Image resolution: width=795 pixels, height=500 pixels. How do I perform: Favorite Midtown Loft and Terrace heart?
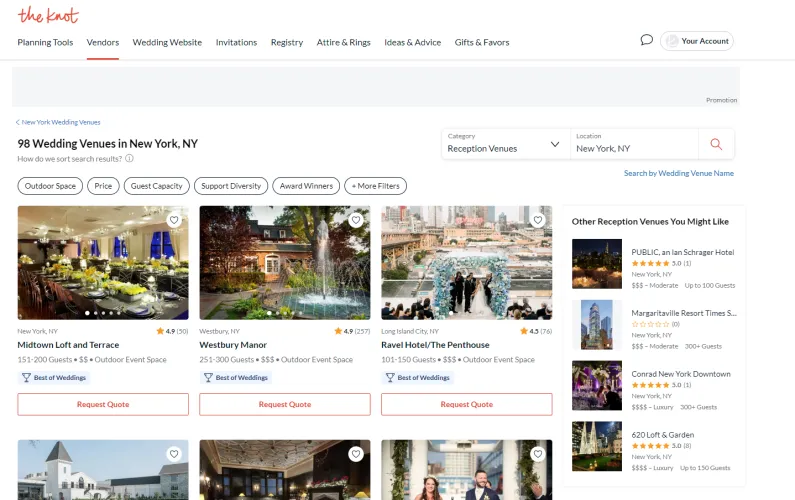coord(174,220)
